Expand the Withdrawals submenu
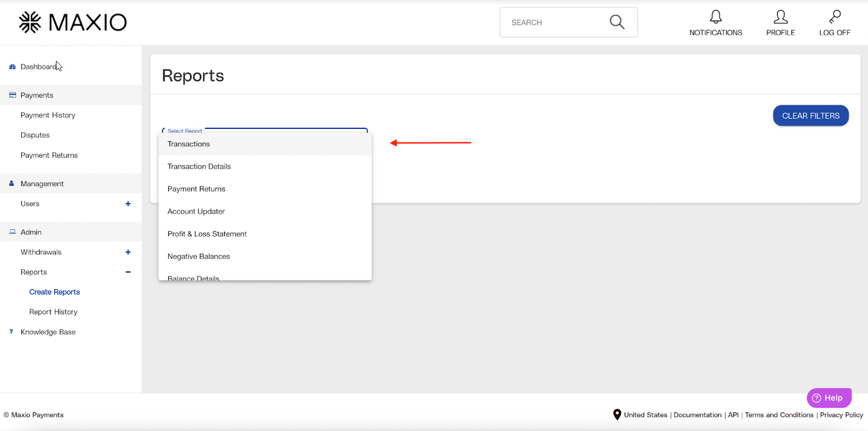The height and width of the screenshot is (431, 868). point(128,252)
